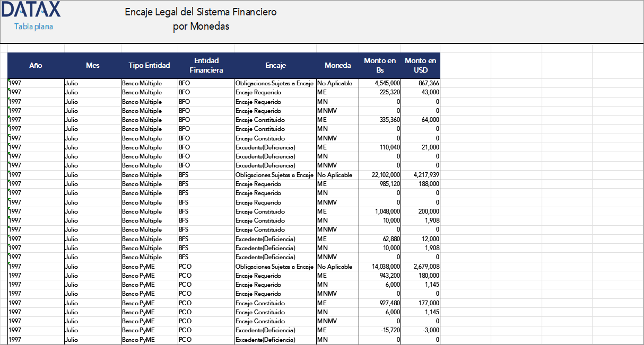Click the Entidad Financiera header
The height and width of the screenshot is (345, 644).
pyautogui.click(x=206, y=65)
